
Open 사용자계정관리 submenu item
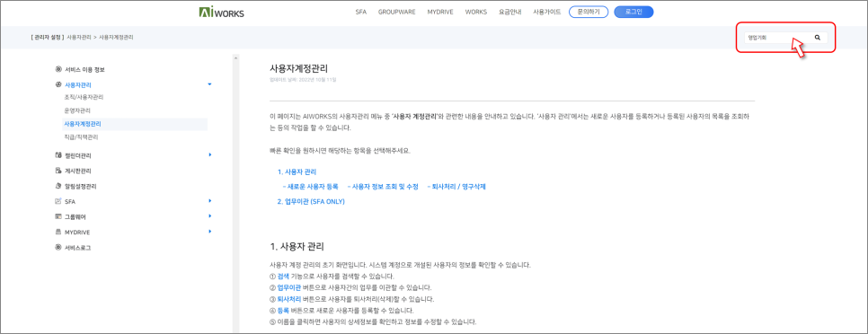point(83,124)
